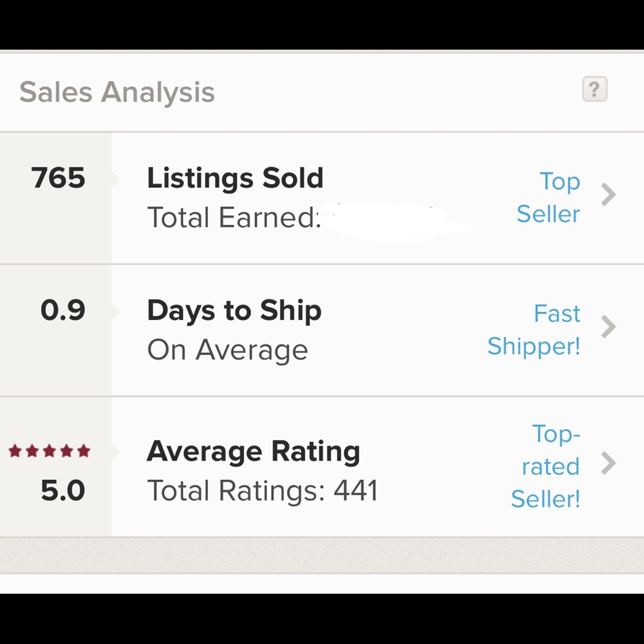Click the 765 listings count
The width and height of the screenshot is (644, 644).
click(58, 178)
